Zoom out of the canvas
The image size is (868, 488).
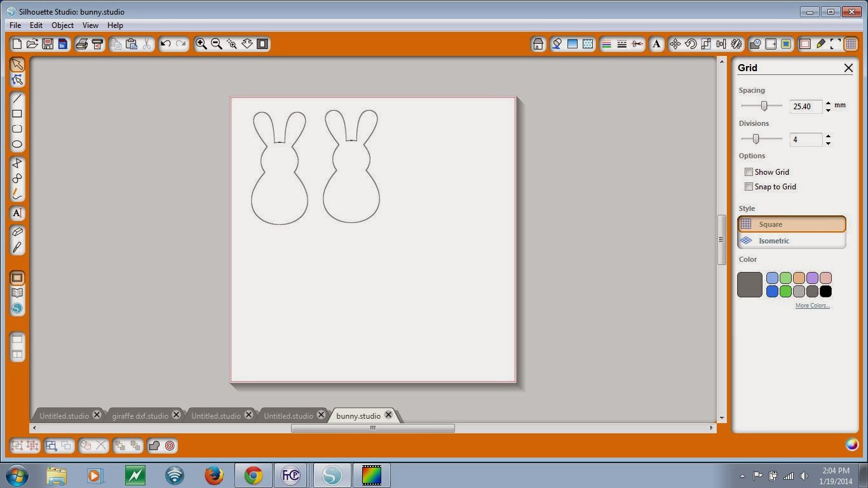(217, 44)
